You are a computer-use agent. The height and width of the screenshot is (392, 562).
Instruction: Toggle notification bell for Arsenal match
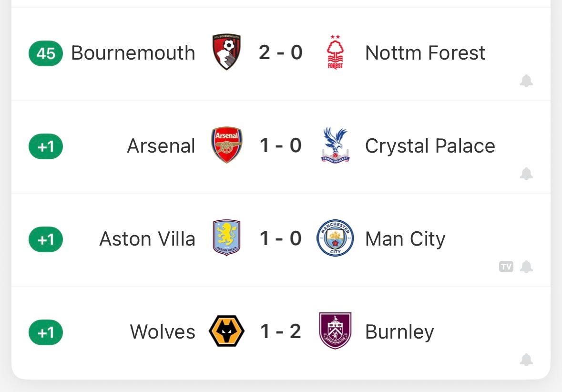click(x=526, y=174)
